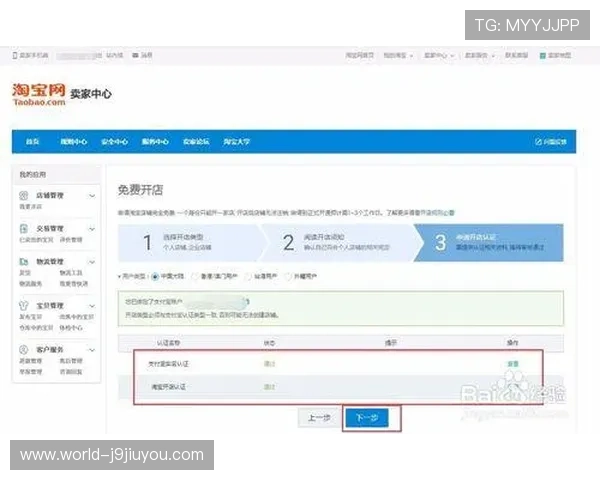This screenshot has height=480, width=600.
Task: Open 物流工具 in sidebar
Action: pos(71,273)
